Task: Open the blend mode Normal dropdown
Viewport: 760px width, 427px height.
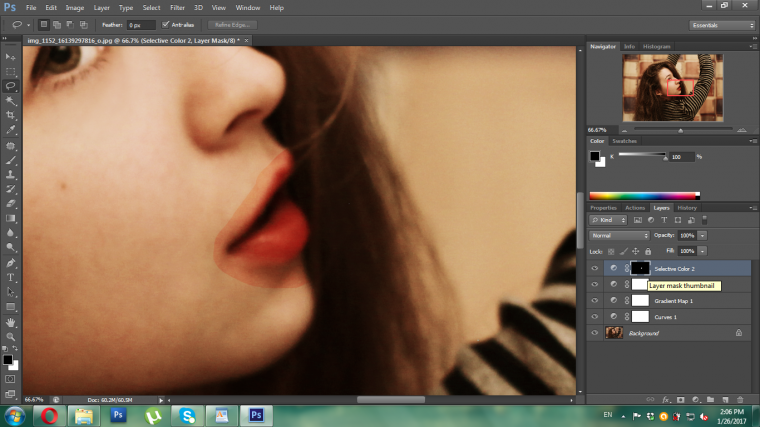Action: (x=619, y=236)
